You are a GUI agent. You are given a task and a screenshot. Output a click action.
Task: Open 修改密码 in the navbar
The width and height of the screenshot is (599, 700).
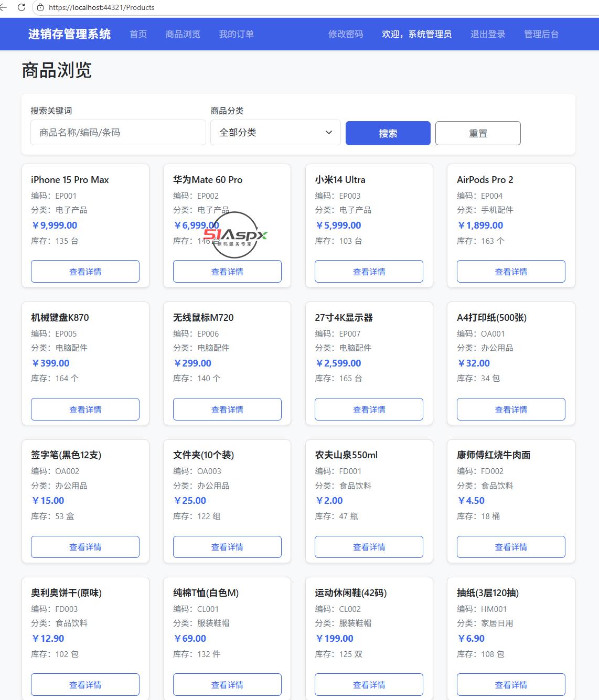[346, 34]
